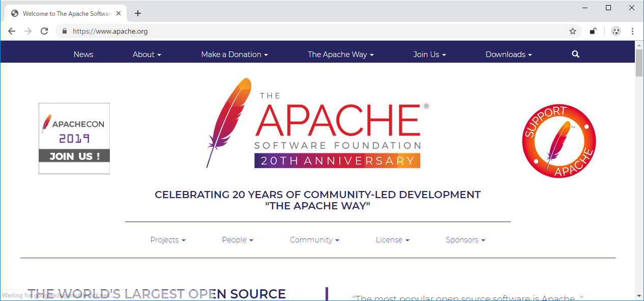Click the News navigation item
Screen dimensions: 644x301
83,54
